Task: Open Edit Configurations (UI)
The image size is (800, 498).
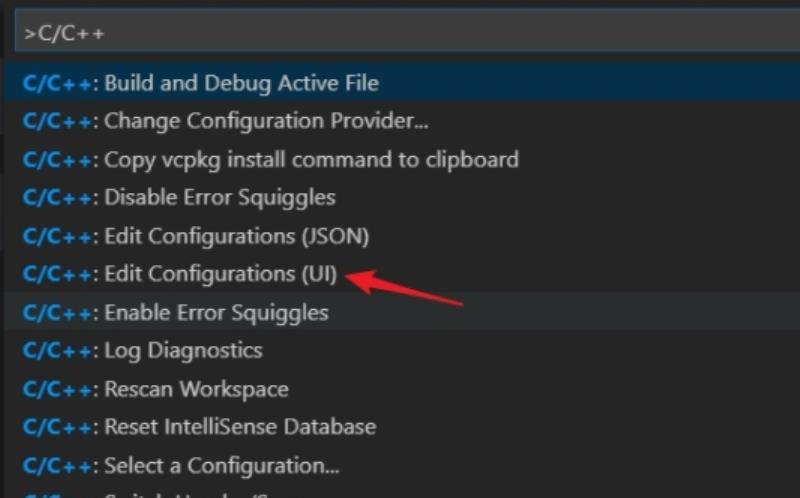Action: [x=402, y=274]
